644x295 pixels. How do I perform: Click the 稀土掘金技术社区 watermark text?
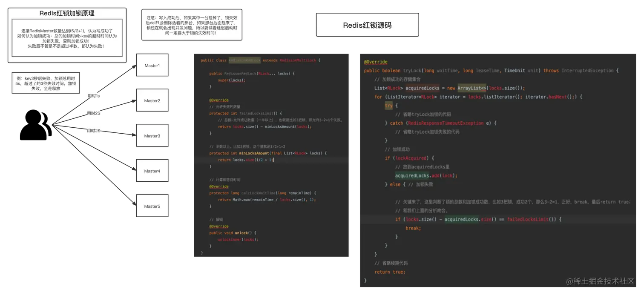601,281
